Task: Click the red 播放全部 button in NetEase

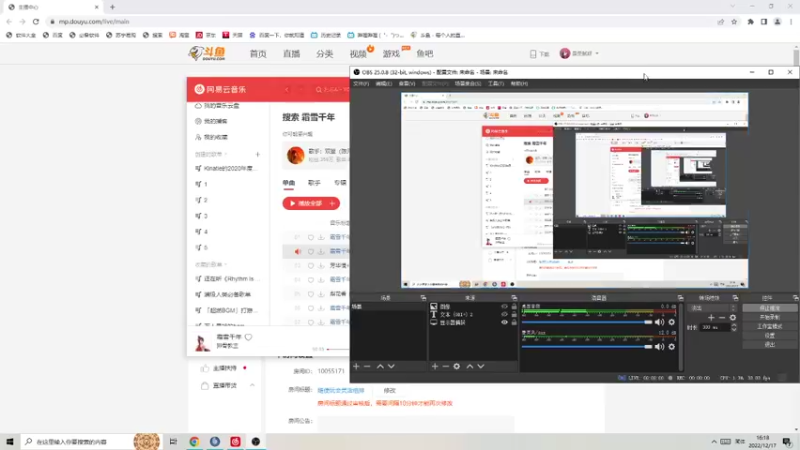Action: (311, 203)
